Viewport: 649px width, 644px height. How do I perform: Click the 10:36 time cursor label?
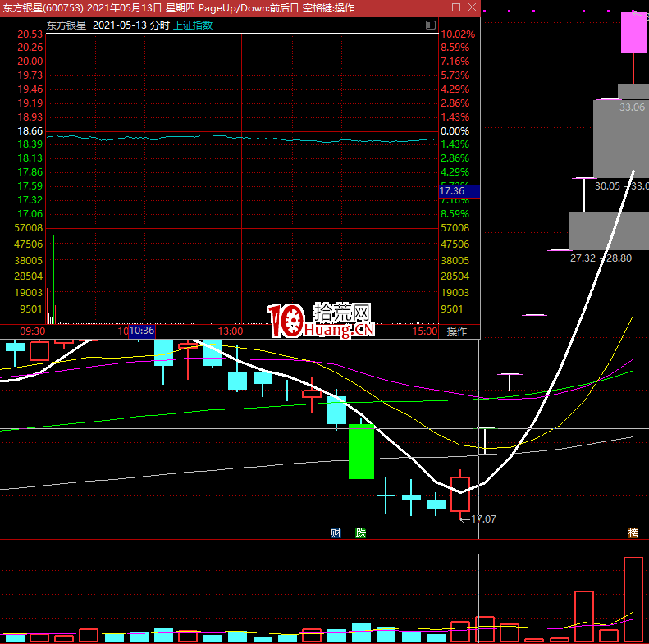142,331
